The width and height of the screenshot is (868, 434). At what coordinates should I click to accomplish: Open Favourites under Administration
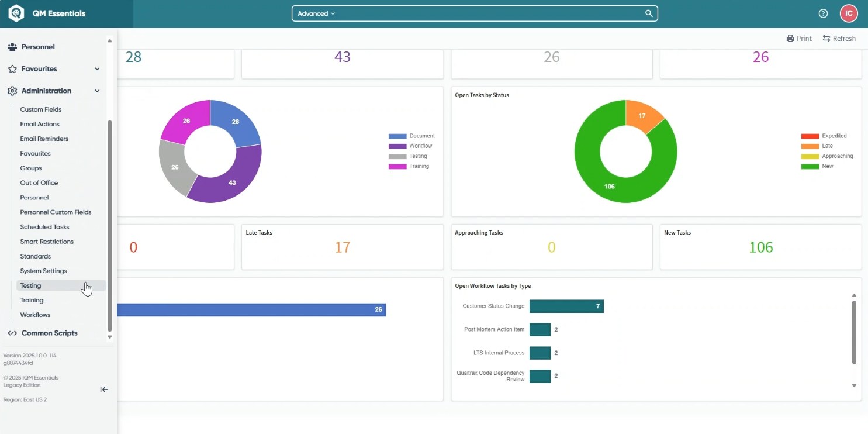pos(35,153)
